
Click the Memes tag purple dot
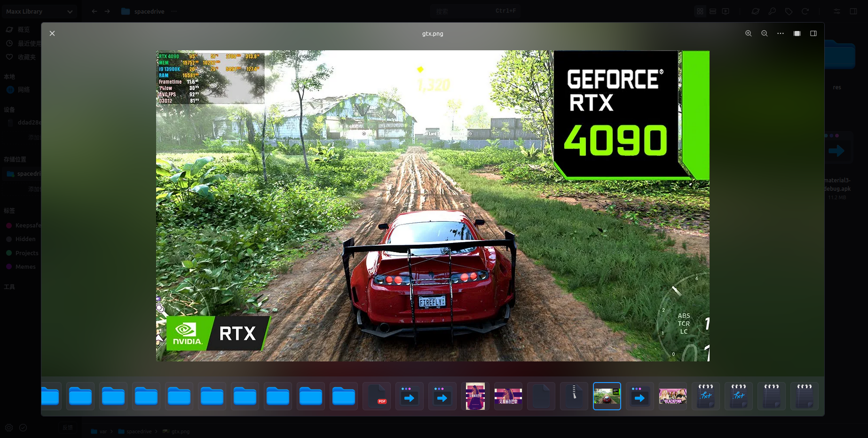coord(9,267)
